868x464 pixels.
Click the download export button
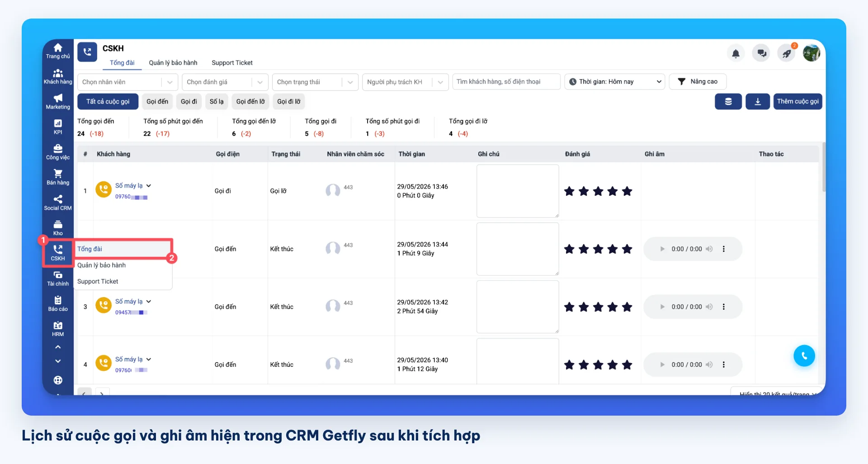[758, 101]
